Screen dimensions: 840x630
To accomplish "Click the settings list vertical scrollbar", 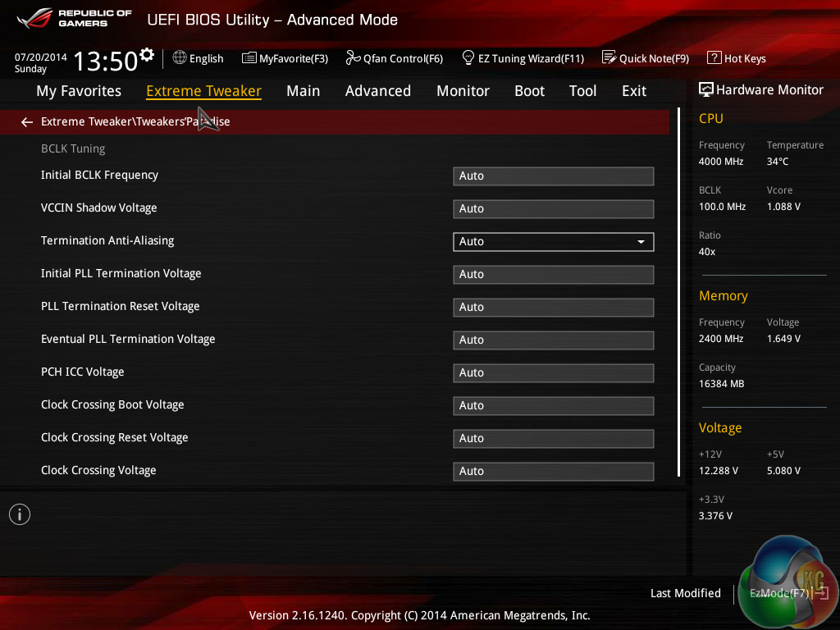I will (678, 292).
